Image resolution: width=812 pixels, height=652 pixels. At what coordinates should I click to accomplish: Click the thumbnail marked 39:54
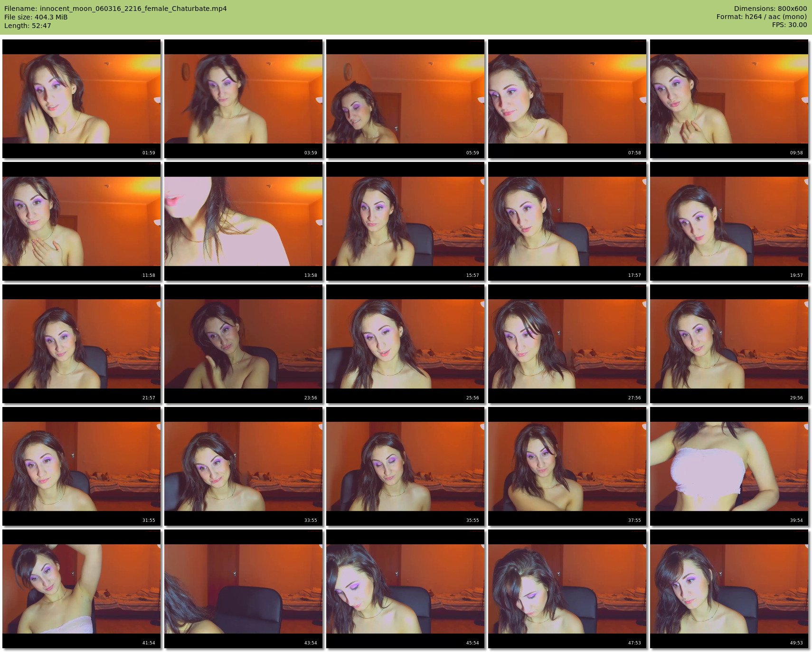click(x=729, y=466)
